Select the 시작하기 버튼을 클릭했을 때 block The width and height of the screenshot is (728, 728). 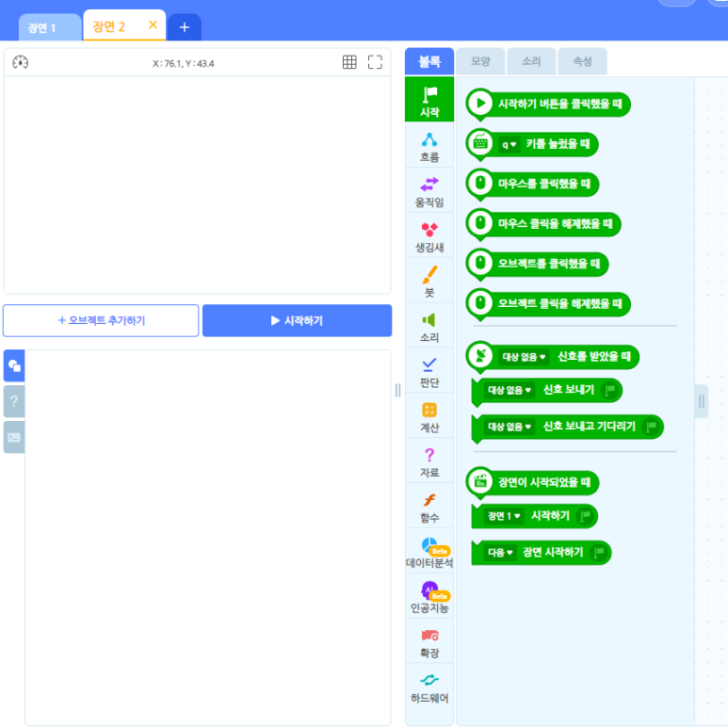point(548,104)
